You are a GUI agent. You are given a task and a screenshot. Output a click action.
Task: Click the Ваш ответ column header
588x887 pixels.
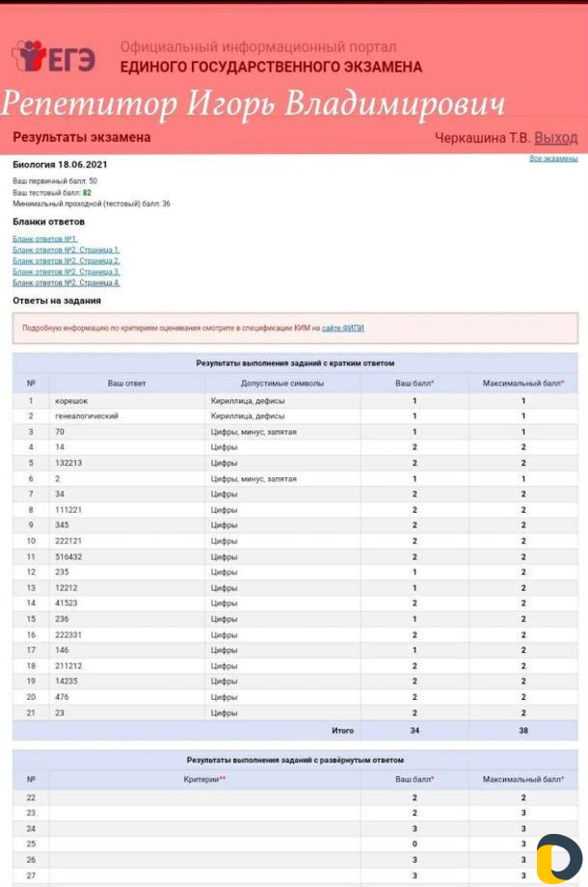click(x=126, y=383)
